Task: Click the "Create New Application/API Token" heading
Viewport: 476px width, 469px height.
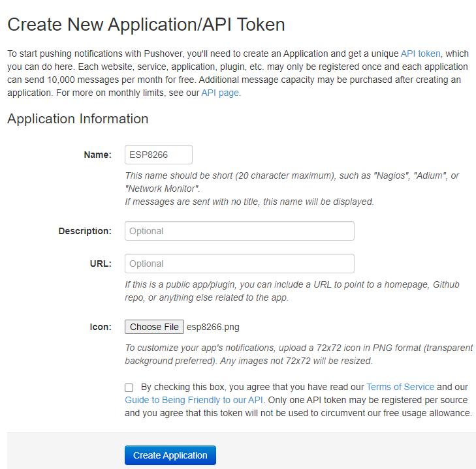Action: click(x=146, y=25)
